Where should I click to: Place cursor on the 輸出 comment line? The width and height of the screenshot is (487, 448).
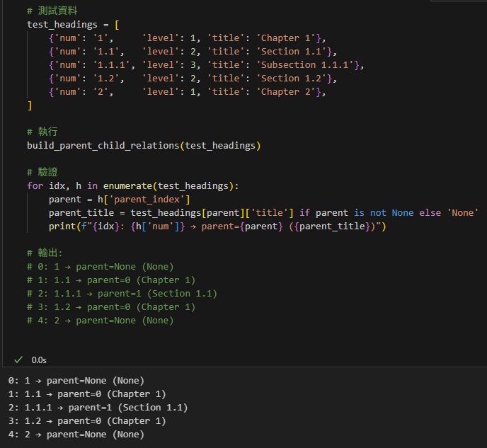[45, 253]
